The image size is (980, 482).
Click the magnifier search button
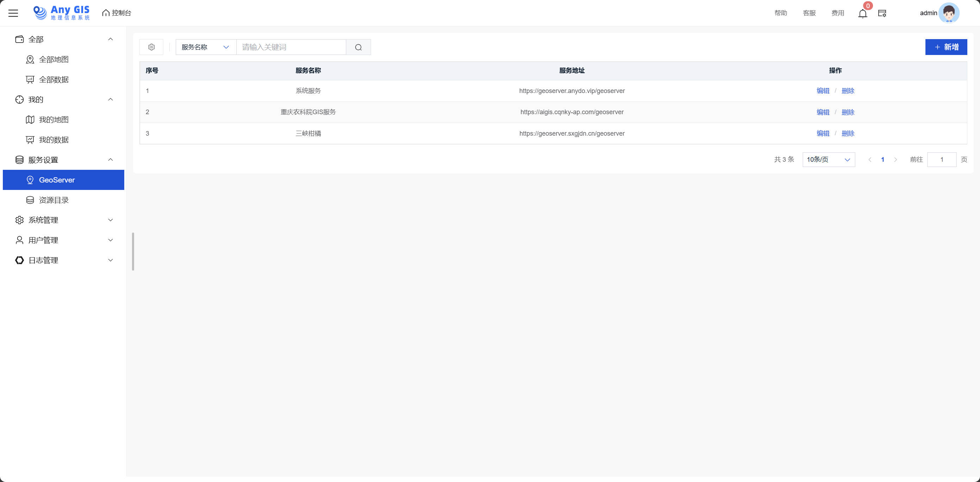pyautogui.click(x=358, y=47)
